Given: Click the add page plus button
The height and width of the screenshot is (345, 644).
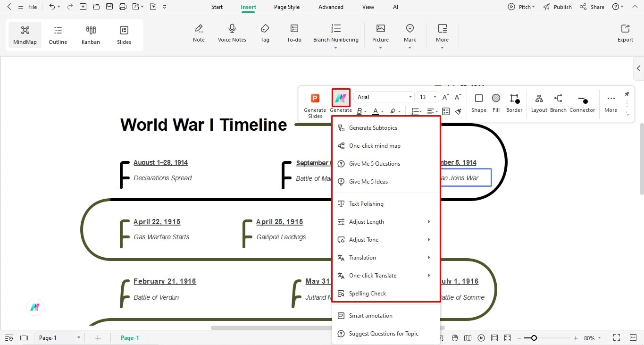Looking at the screenshot, I should (98, 338).
